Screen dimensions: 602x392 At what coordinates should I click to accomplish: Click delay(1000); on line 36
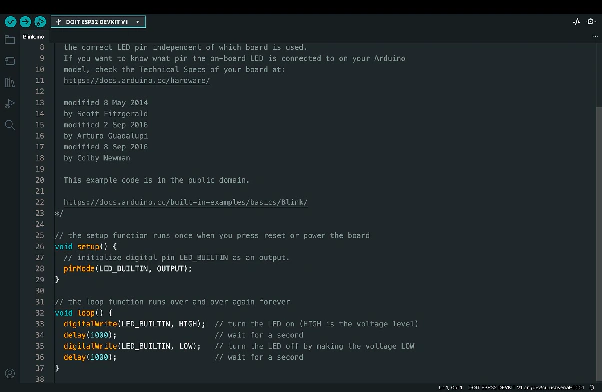(x=90, y=357)
